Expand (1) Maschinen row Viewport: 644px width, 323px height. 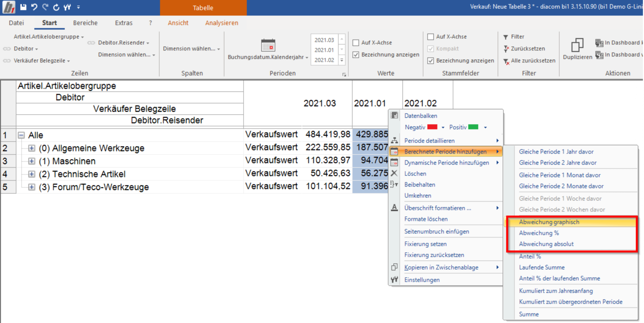tap(32, 161)
